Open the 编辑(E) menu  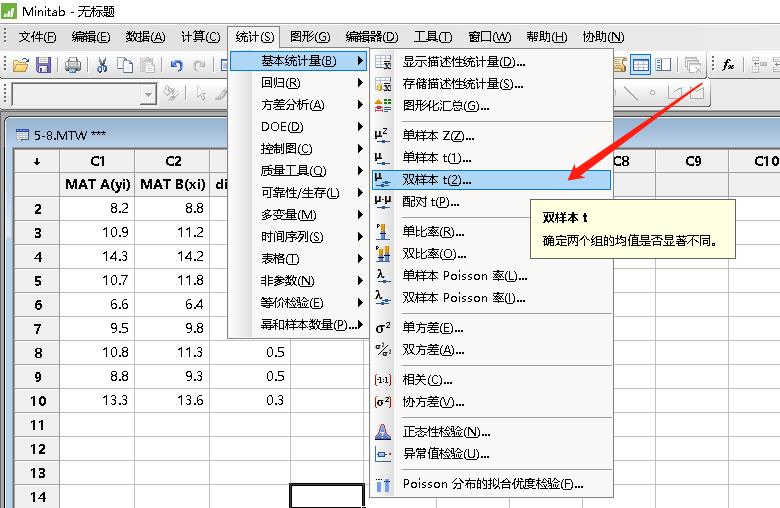[91, 37]
